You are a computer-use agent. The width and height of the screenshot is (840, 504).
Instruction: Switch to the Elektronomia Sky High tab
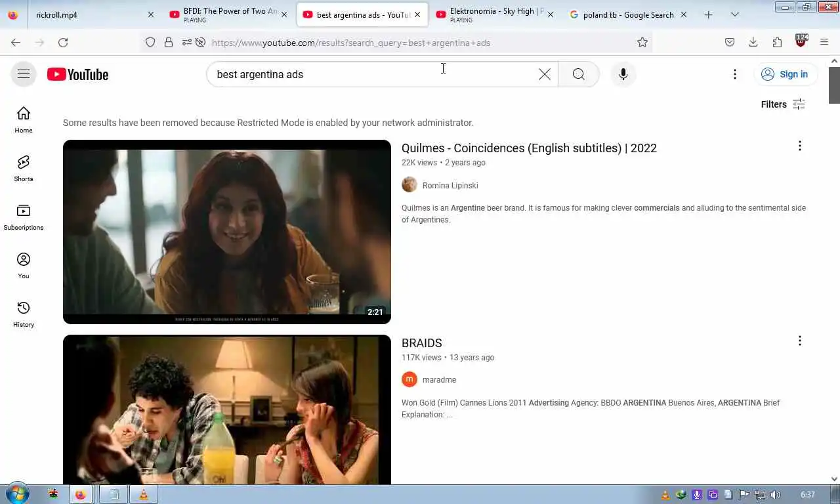pyautogui.click(x=496, y=14)
